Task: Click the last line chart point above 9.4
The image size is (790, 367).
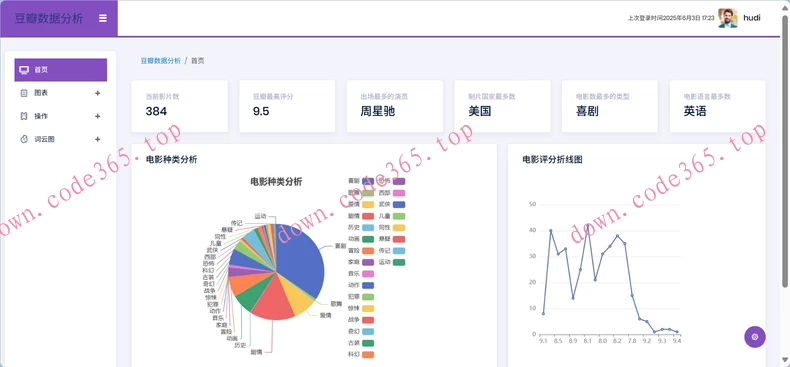Action: click(677, 332)
